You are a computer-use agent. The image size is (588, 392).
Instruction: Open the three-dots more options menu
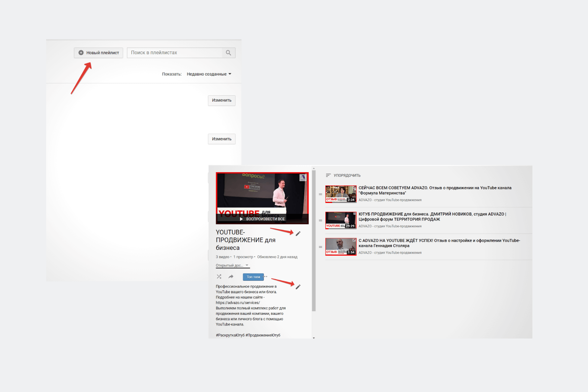coord(266,277)
